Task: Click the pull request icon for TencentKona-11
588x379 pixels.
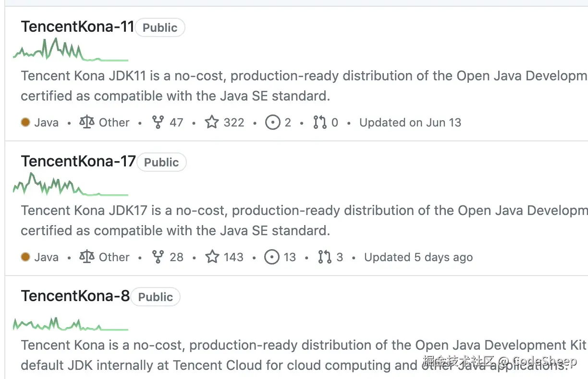Action: (x=320, y=123)
